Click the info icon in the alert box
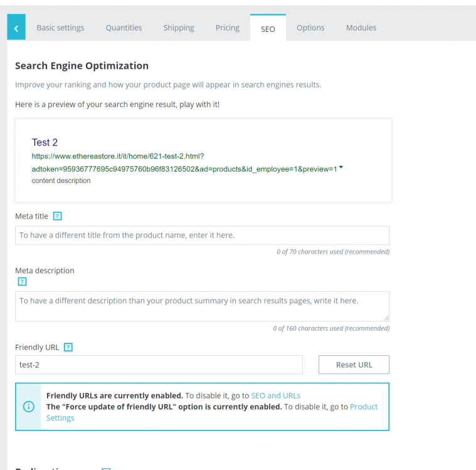476x470 pixels. click(x=29, y=407)
